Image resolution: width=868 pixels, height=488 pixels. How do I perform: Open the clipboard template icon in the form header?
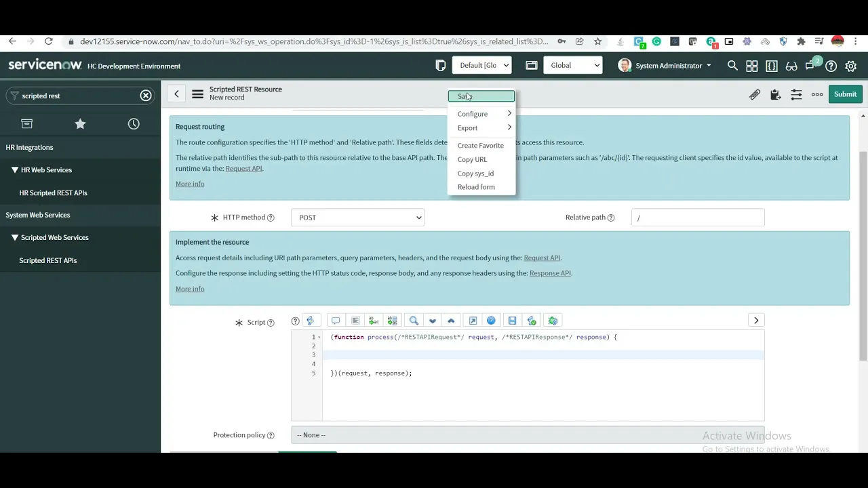[776, 94]
